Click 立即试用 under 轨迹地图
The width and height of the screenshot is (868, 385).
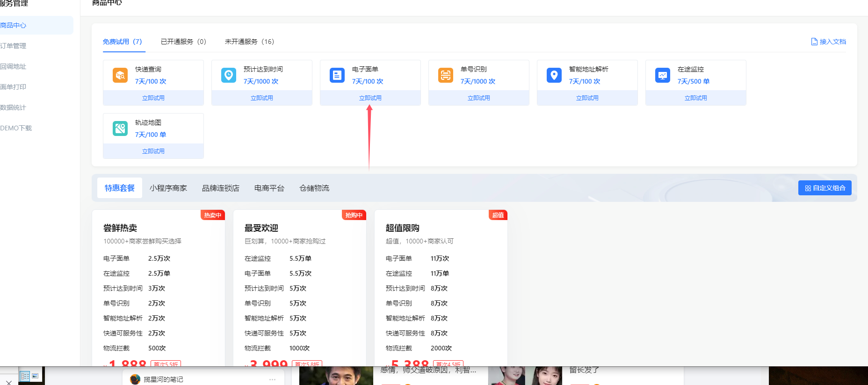(153, 151)
